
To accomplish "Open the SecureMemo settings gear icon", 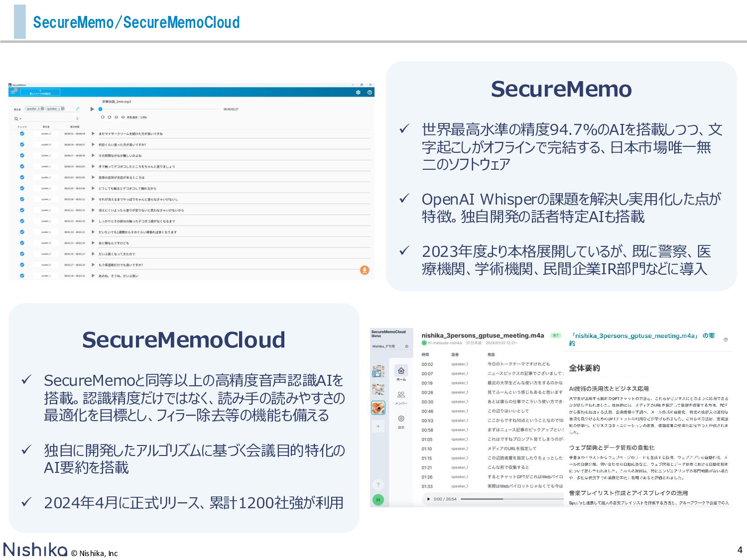I will (358, 92).
